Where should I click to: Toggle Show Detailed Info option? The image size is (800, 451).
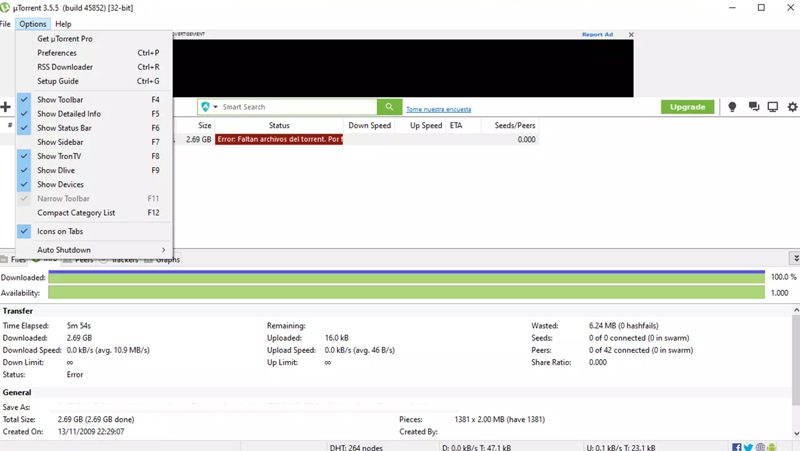tap(95, 114)
